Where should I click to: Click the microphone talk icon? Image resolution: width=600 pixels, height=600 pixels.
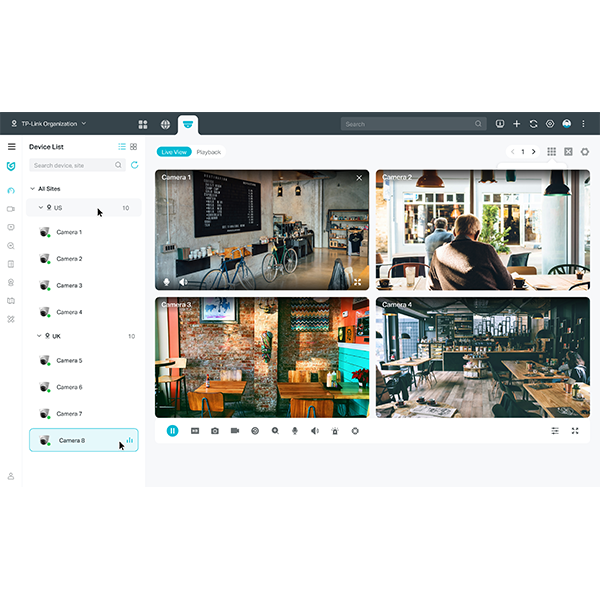tap(294, 431)
